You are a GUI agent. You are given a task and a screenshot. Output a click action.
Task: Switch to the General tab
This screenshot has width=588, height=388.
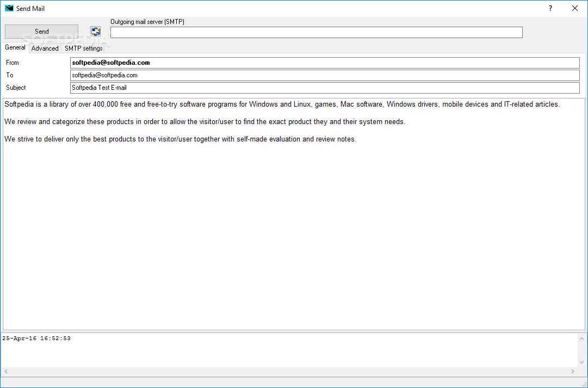pyautogui.click(x=15, y=48)
